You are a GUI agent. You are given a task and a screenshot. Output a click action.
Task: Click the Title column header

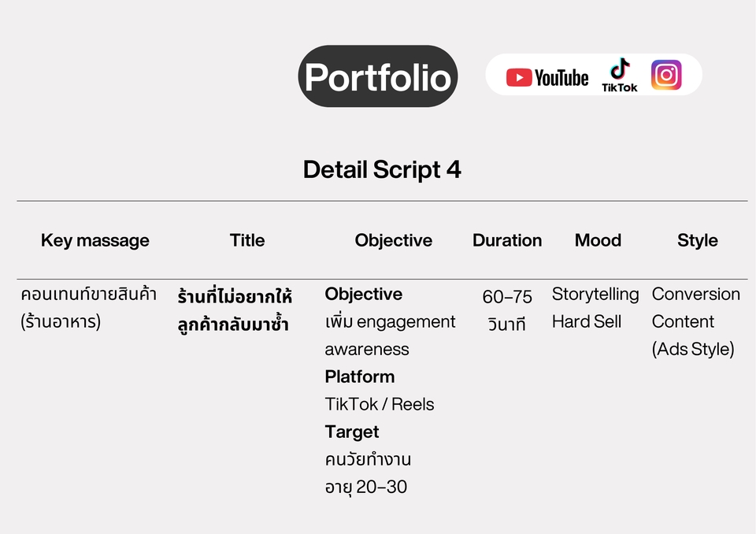coord(246,240)
